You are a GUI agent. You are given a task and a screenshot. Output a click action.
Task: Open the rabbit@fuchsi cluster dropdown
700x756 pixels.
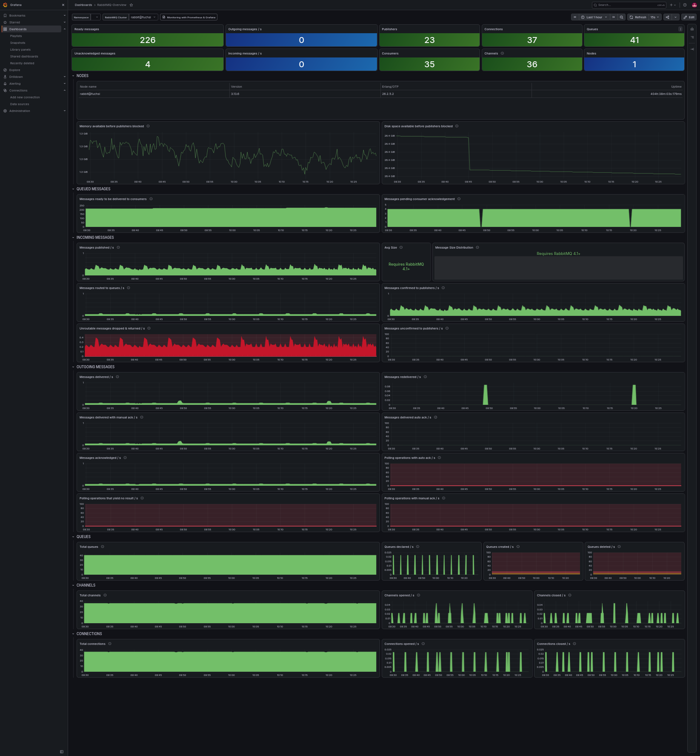tap(143, 17)
